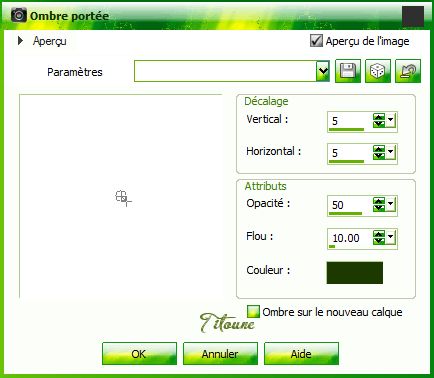Click the Flou value field showing 10.00

click(350, 238)
